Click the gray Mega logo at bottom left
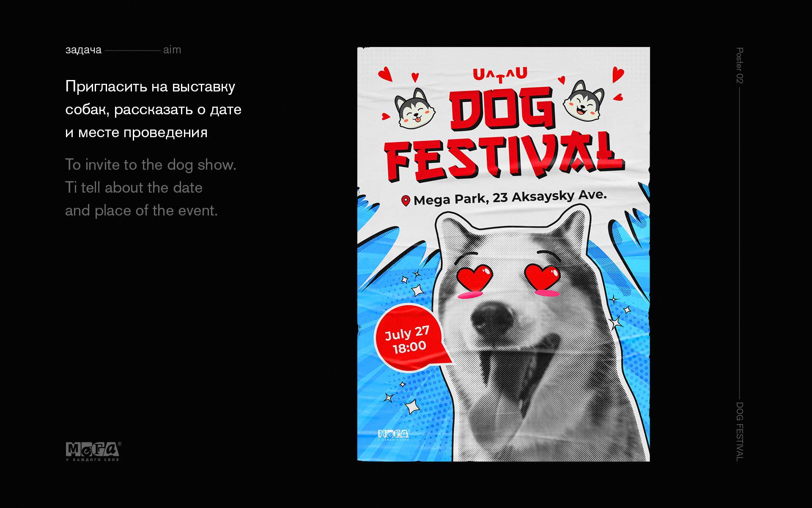The image size is (812, 508). tap(93, 451)
